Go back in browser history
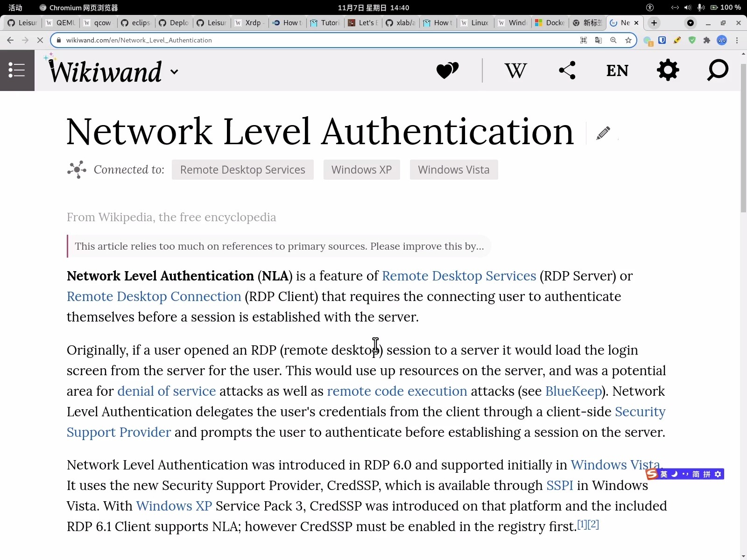Image resolution: width=747 pixels, height=560 pixels. (10, 40)
